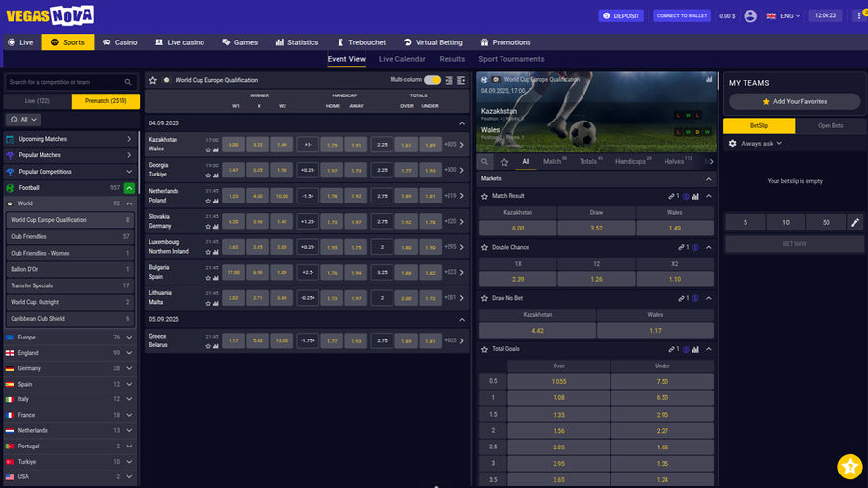Viewport: 868px width, 488px height.
Task: Click the DEPOSIT button
Action: coord(621,16)
